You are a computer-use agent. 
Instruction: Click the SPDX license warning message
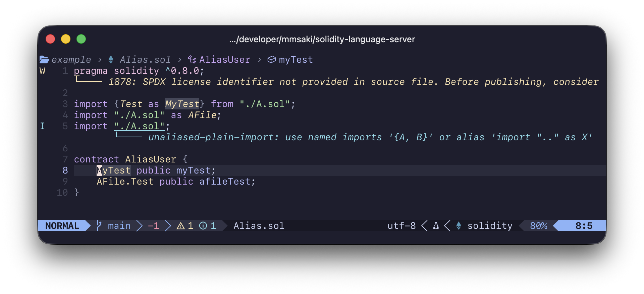tap(354, 82)
